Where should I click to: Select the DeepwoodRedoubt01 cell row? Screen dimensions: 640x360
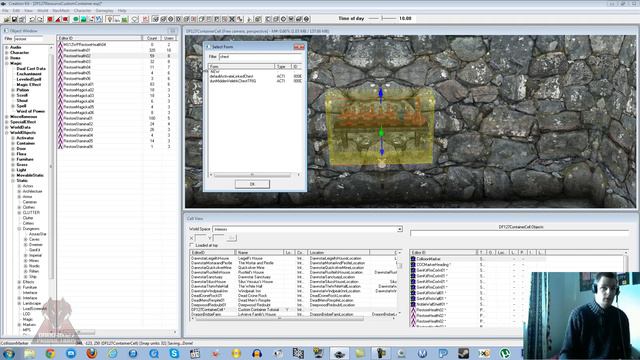293,305
